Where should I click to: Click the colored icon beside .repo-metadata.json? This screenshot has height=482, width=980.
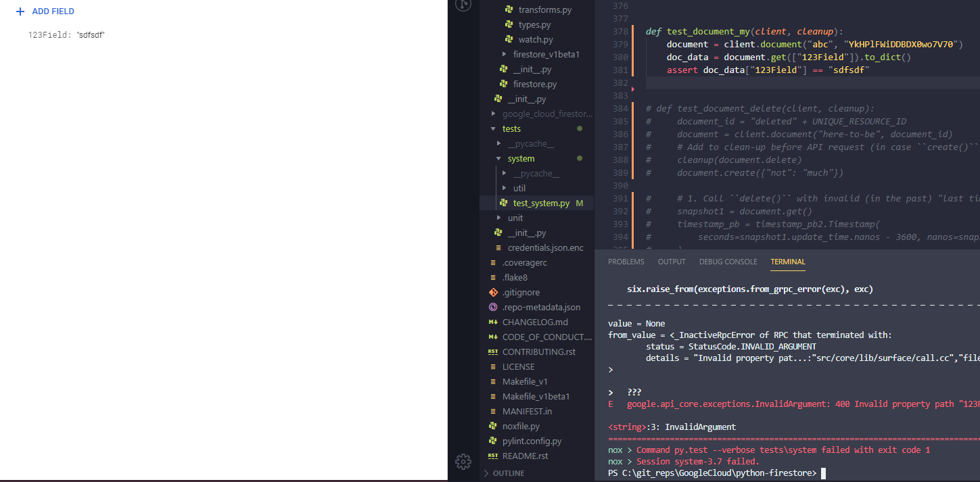click(x=492, y=307)
